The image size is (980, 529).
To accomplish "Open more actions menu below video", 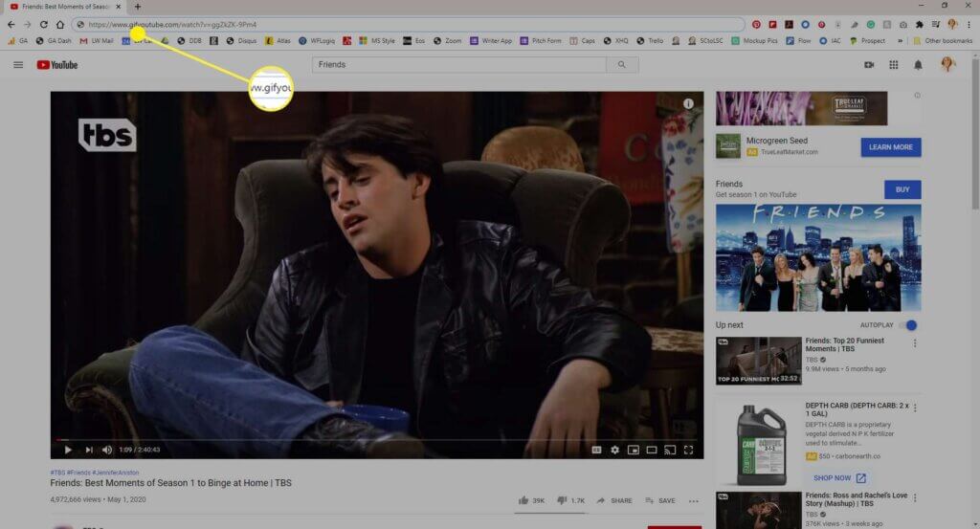I will pyautogui.click(x=694, y=500).
